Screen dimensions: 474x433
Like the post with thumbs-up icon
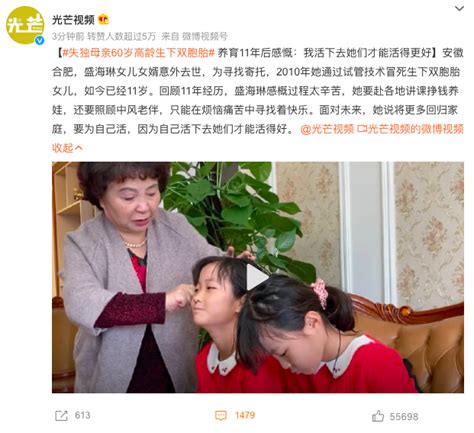point(378,416)
